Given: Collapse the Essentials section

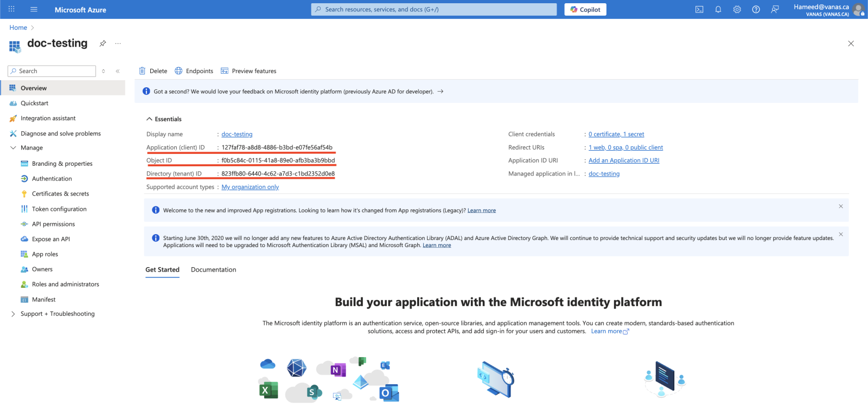Looking at the screenshot, I should tap(149, 119).
